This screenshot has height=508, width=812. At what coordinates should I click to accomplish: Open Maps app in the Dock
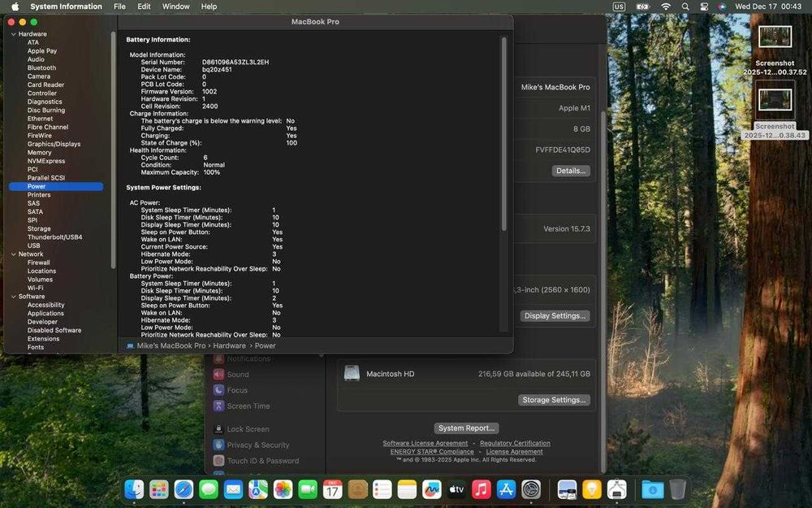258,489
